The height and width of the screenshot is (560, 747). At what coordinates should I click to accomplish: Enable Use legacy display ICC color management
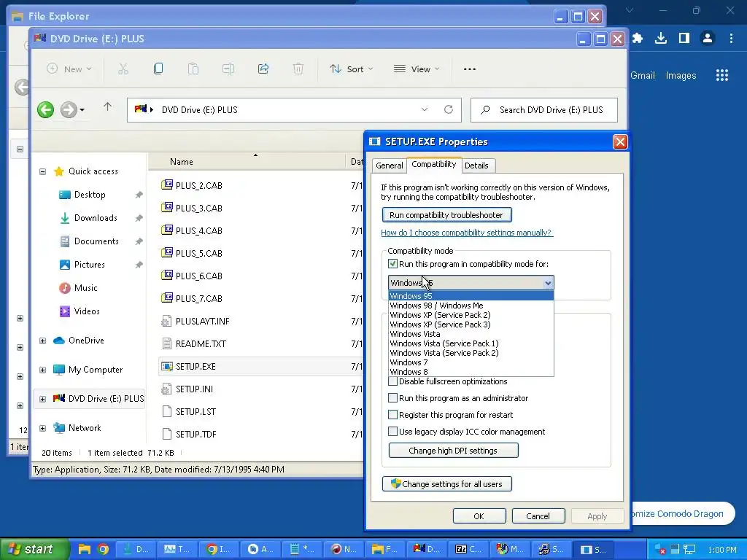393,432
